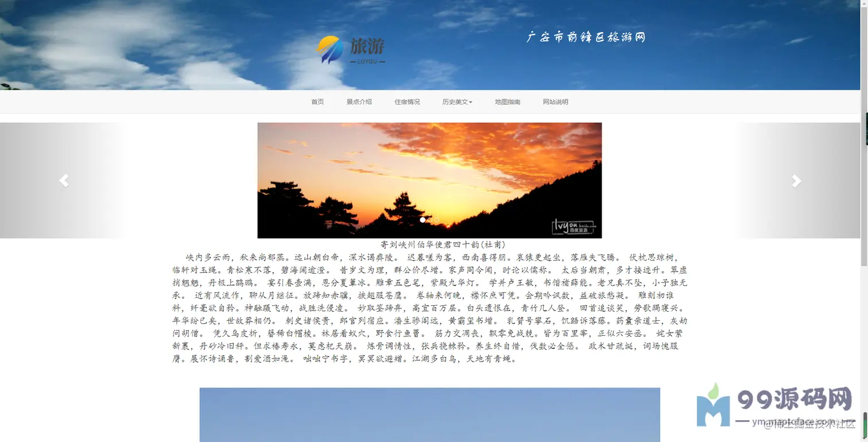
Task: Open the 首页 nav item
Action: (317, 102)
